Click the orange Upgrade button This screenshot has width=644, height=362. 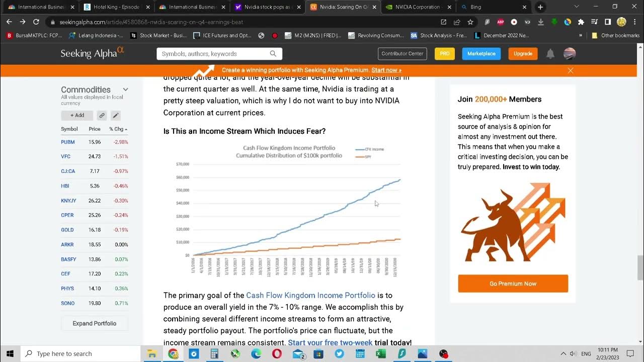[x=523, y=54]
